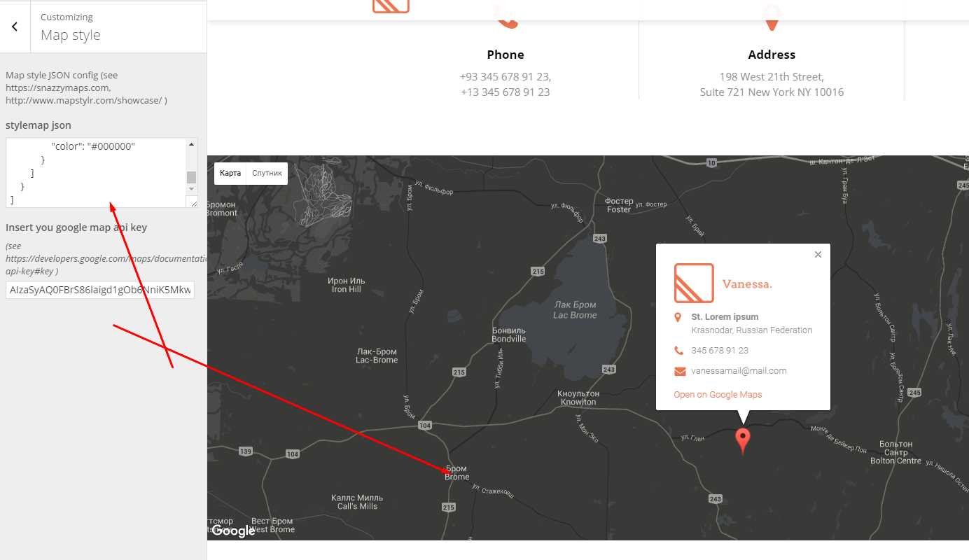Click the Google logo on the map
This screenshot has height=560, width=969.
233,531
